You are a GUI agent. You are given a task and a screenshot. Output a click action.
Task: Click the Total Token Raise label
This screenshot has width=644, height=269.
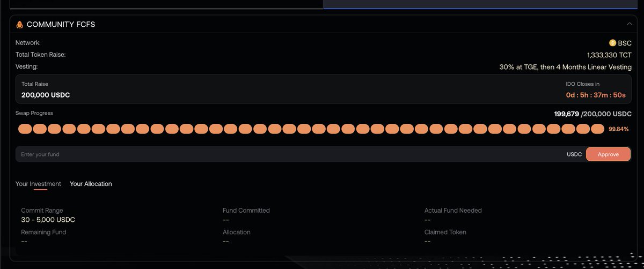click(x=41, y=55)
